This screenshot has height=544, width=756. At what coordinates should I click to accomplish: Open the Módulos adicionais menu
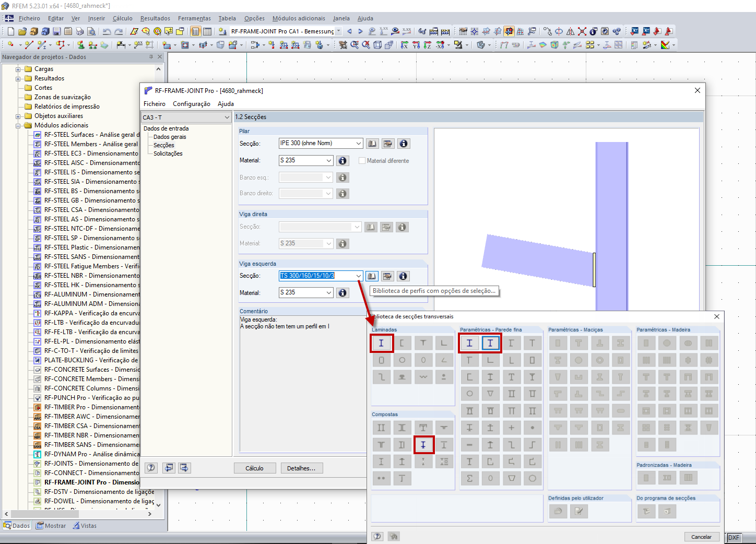299,18
